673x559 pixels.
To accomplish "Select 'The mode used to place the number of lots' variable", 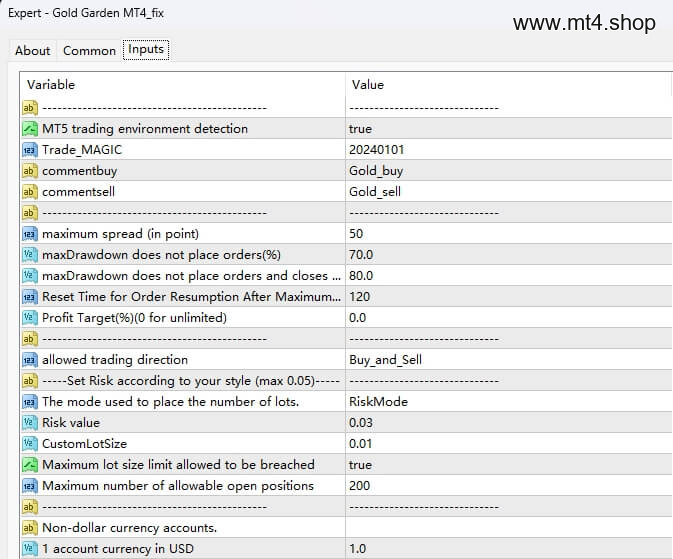I will point(170,402).
